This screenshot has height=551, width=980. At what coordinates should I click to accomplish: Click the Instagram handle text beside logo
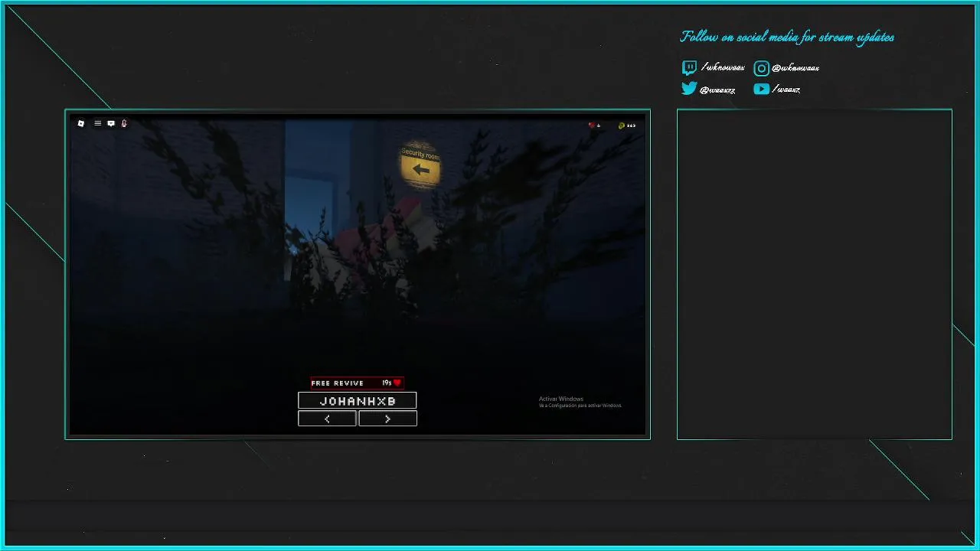coord(795,67)
